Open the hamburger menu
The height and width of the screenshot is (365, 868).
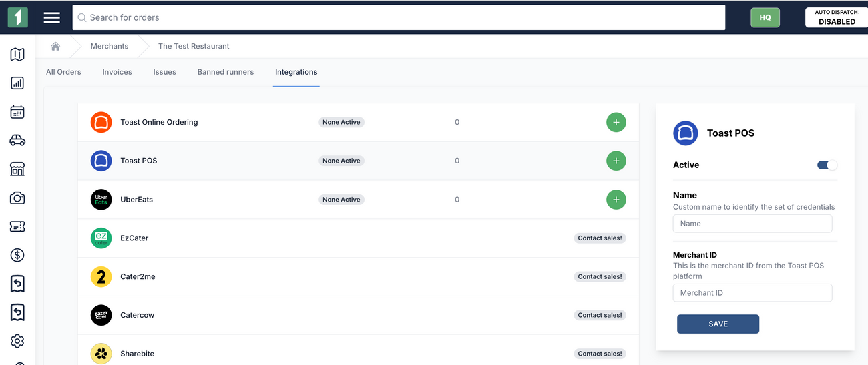tap(52, 18)
